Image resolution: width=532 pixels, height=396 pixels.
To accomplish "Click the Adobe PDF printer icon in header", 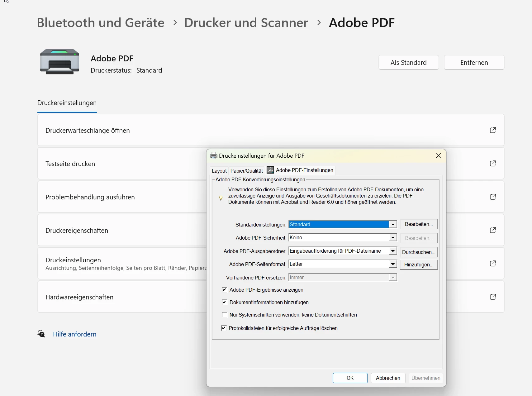I will pyautogui.click(x=59, y=62).
